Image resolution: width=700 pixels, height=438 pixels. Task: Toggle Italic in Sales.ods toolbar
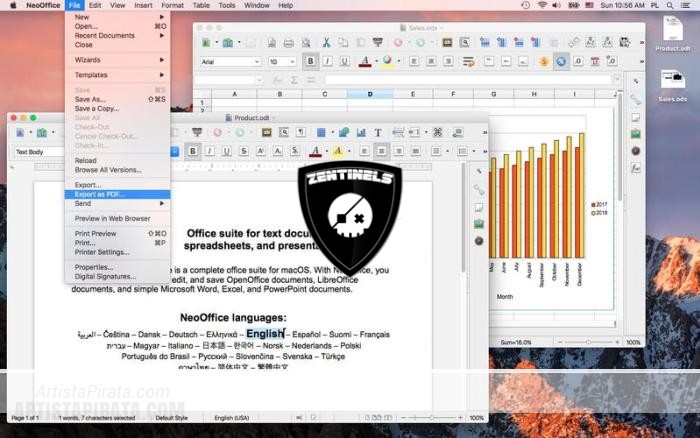tap(327, 61)
